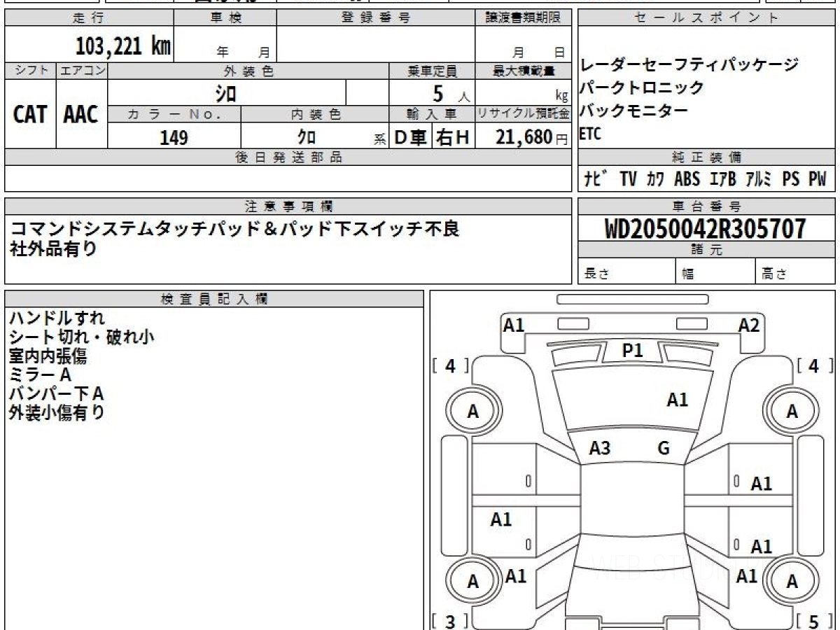Select the セールスポイント header
This screenshot has width=840, height=630.
tap(707, 18)
